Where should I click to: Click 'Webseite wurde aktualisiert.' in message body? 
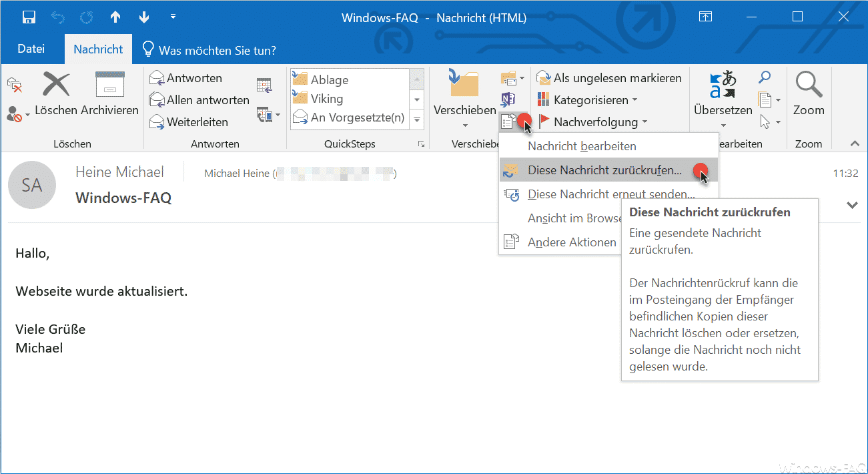click(101, 292)
